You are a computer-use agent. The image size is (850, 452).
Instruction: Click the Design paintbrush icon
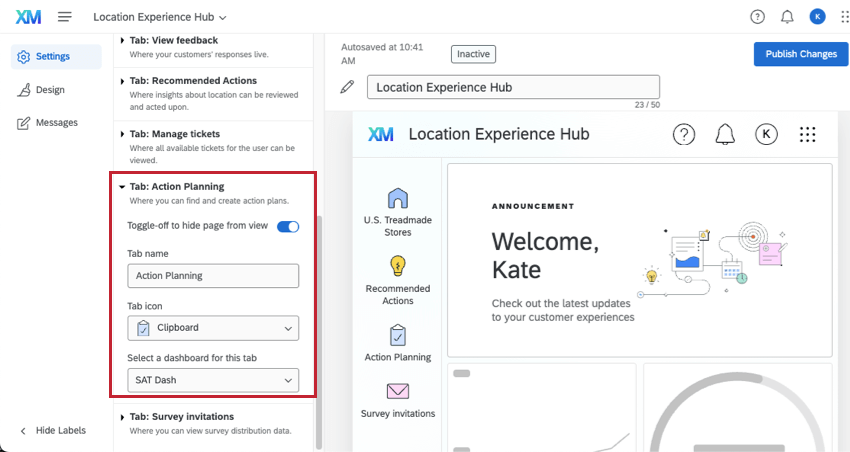23,90
